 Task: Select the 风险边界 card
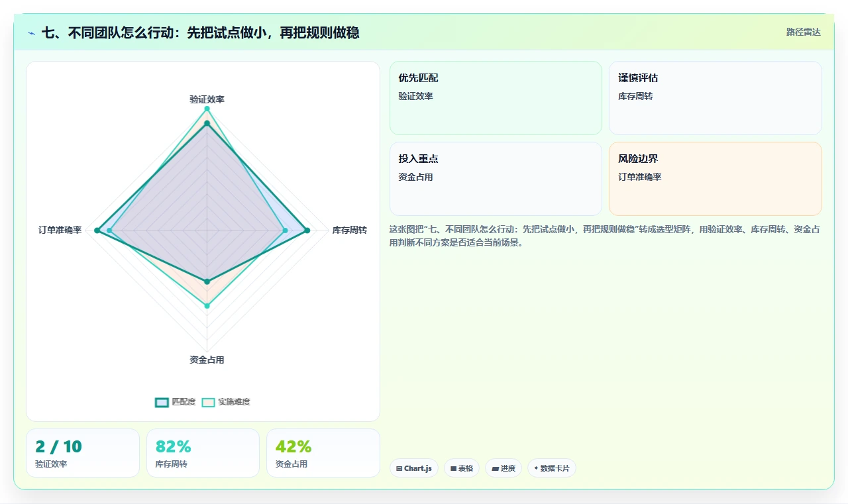click(715, 179)
